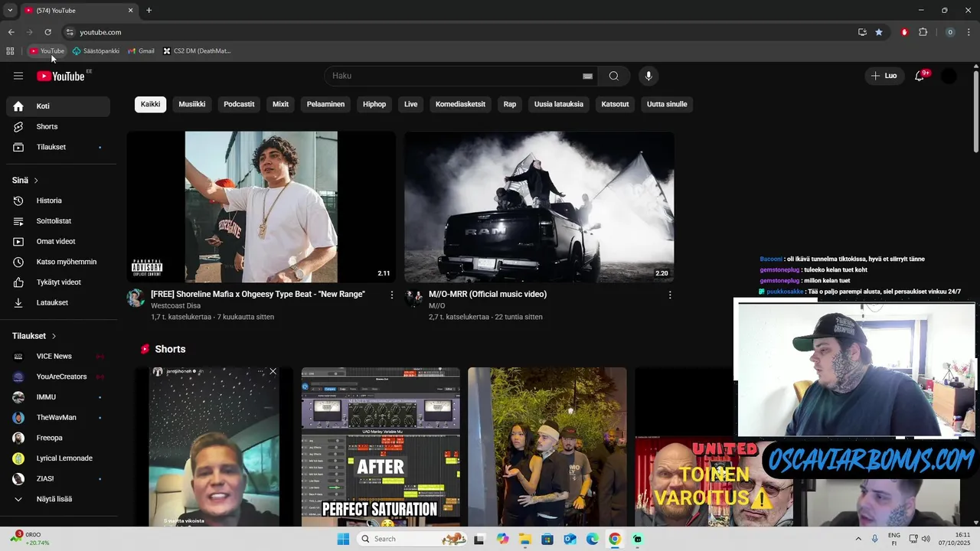
Task: Open the Chrome icon in taskbar
Action: click(x=615, y=539)
